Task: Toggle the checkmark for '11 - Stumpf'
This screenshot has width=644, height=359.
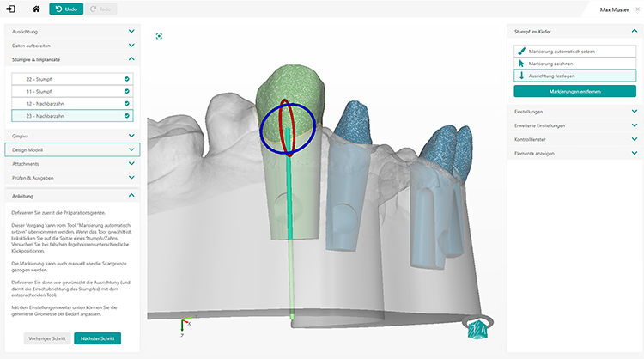Action: (127, 91)
